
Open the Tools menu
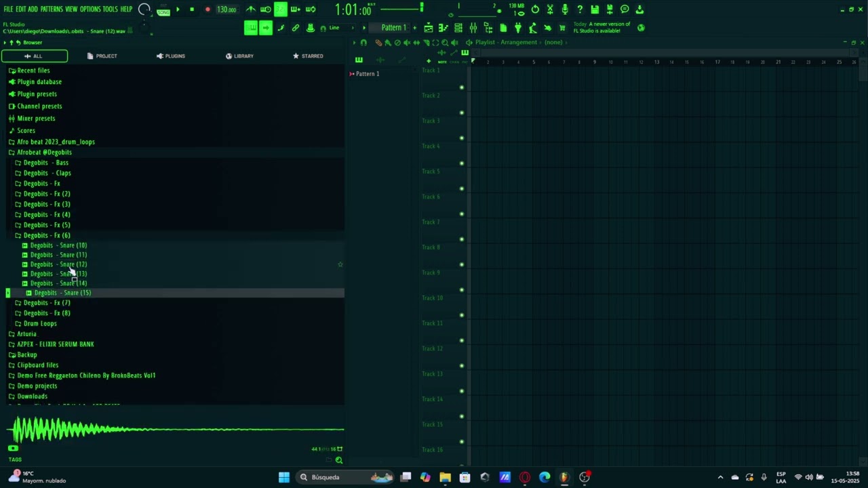click(110, 9)
